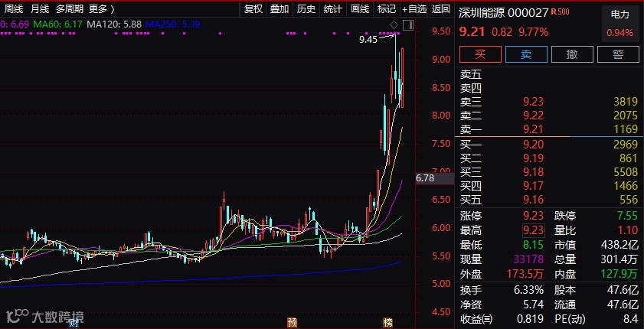Viewport: 644px width, 329px height.
Task: Toggle the side panel layout icon
Action: pos(408,25)
